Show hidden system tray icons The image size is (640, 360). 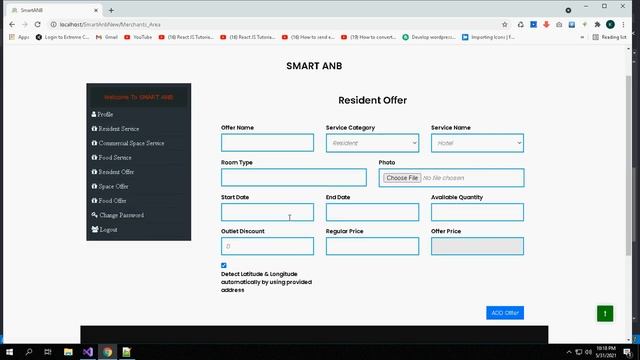pos(569,352)
